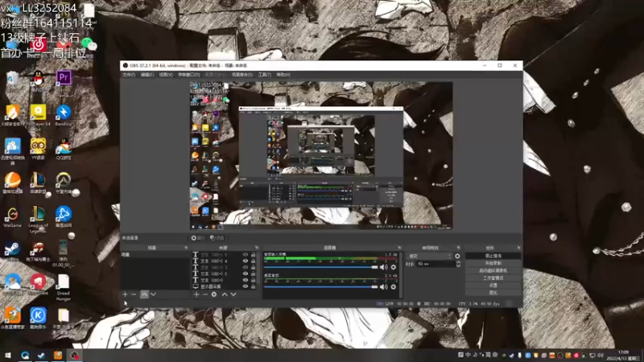Open the 停靠窗口(D) menu in OBS
The image size is (644, 362).
pyautogui.click(x=189, y=75)
